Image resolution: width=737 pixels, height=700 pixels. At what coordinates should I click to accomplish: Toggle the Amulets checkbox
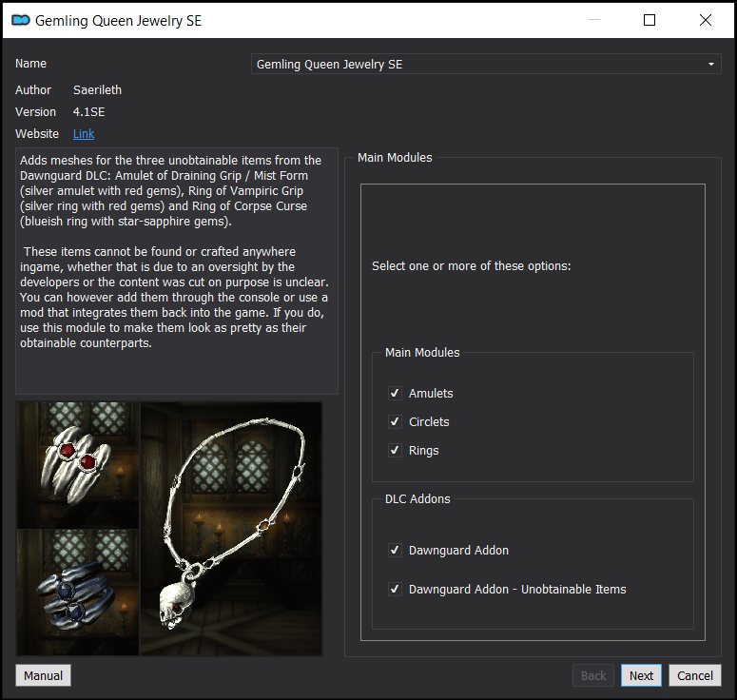[x=395, y=393]
